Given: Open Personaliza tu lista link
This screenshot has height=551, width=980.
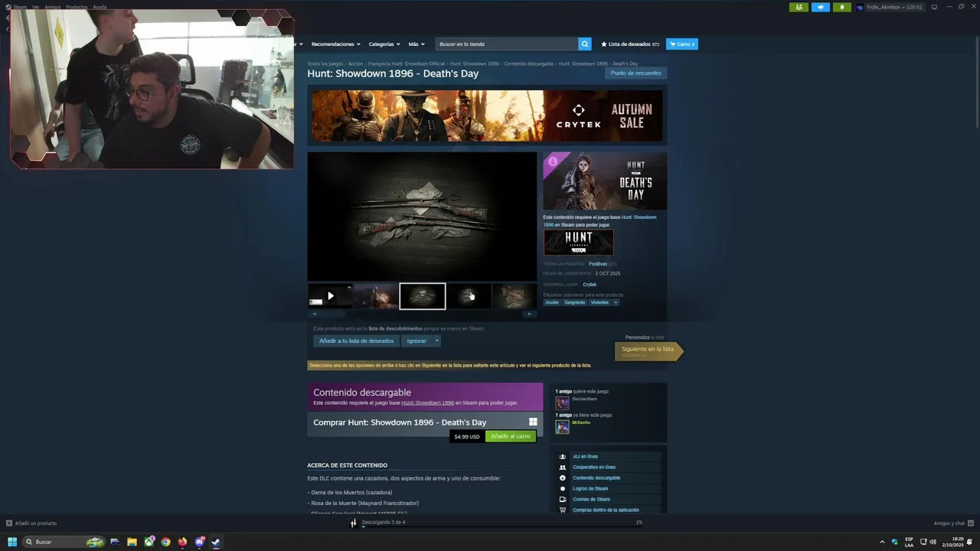Looking at the screenshot, I should point(645,337).
